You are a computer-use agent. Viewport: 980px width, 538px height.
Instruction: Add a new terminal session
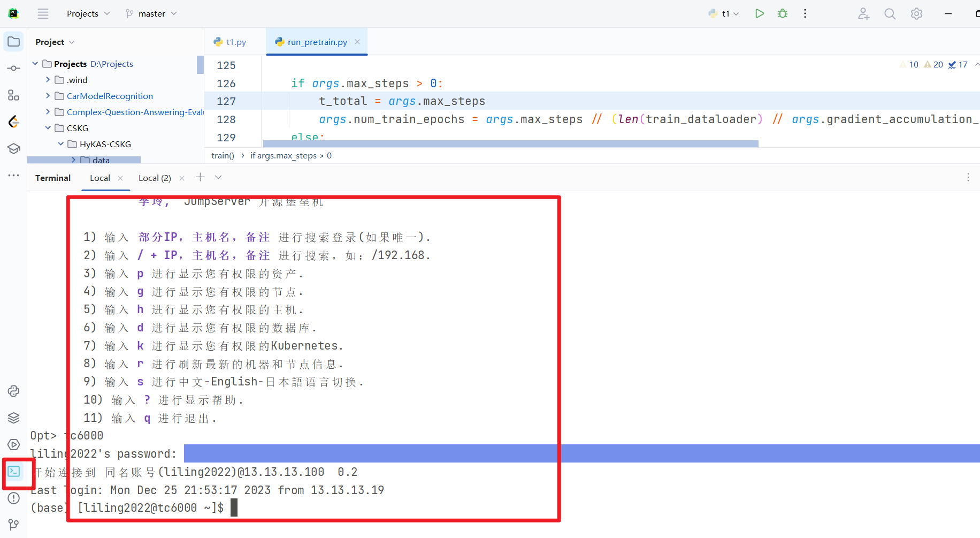[x=200, y=177]
